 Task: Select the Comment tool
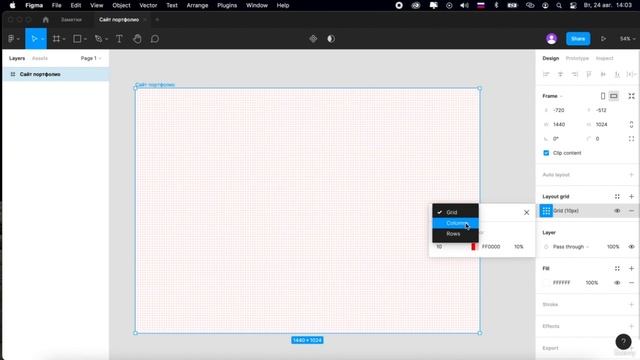coord(155,39)
